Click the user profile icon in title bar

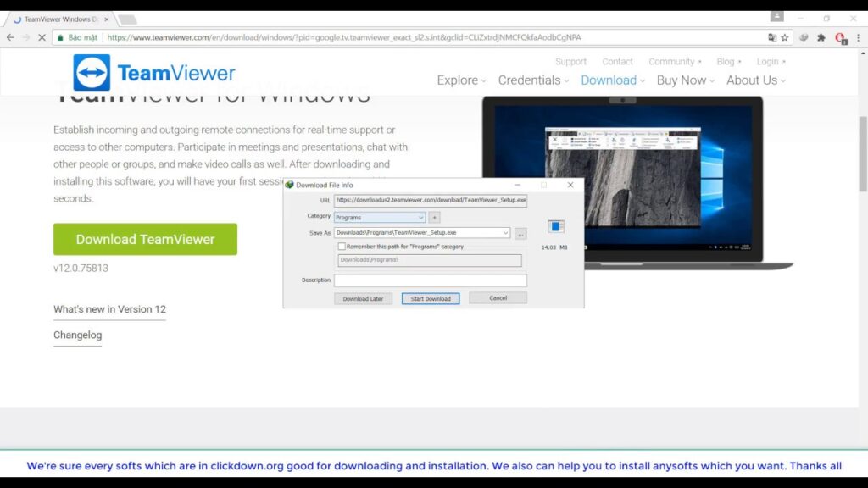777,17
